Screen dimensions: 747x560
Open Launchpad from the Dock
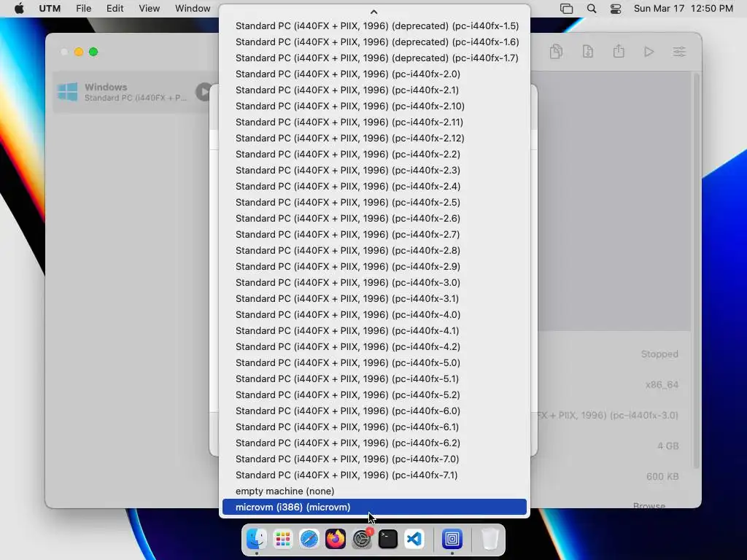coord(283,539)
